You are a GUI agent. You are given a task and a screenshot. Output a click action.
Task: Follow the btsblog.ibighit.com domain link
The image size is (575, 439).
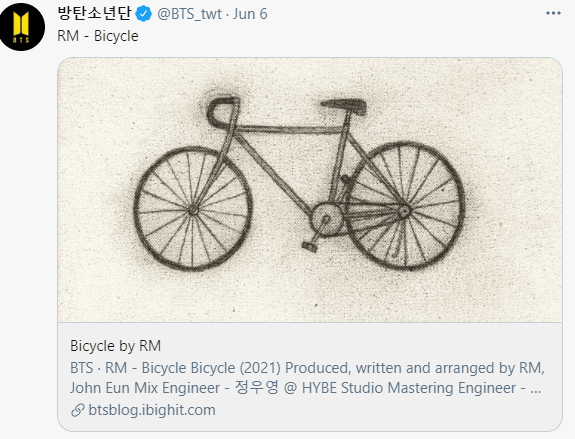click(152, 410)
